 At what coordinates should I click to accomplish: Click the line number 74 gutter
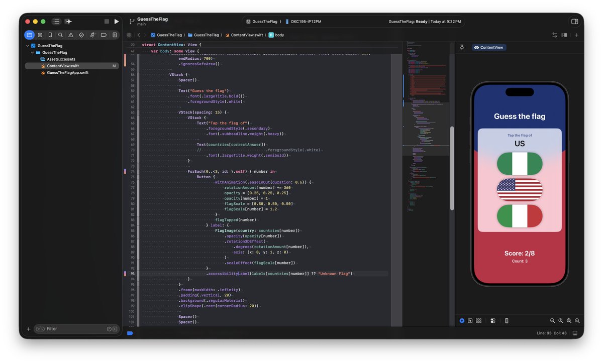tap(133, 171)
